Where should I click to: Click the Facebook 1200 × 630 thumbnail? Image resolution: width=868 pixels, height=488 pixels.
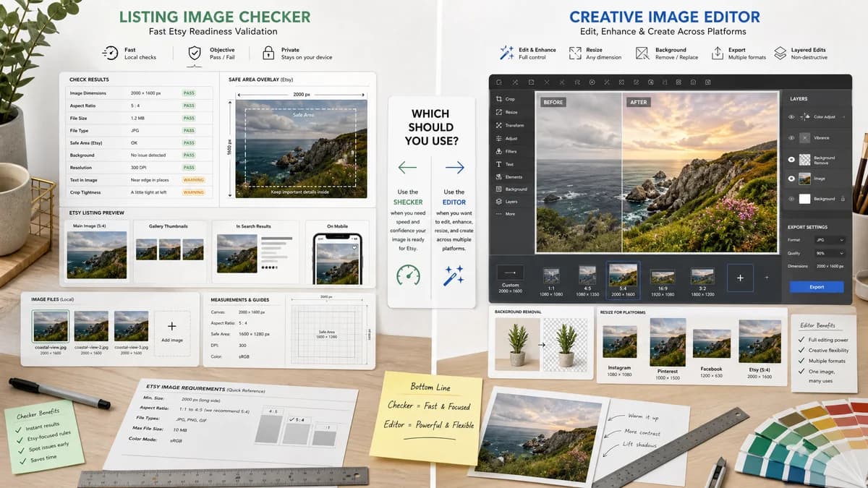click(x=711, y=344)
